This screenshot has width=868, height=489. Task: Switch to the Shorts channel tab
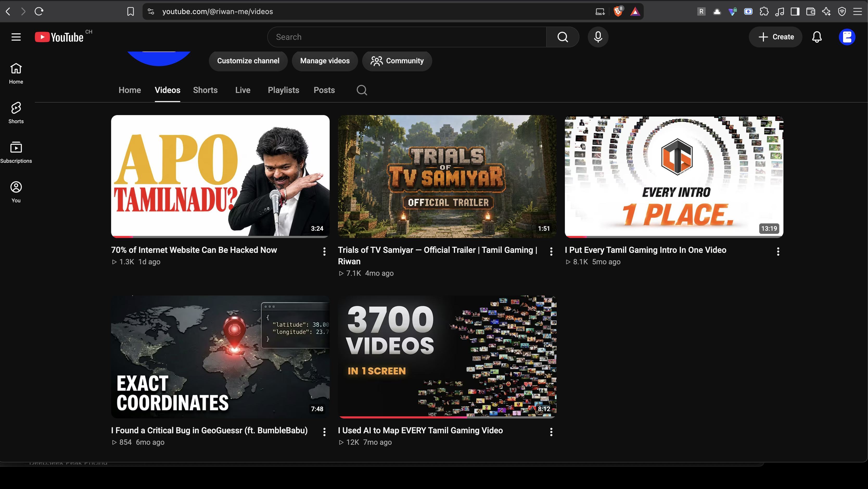point(205,90)
